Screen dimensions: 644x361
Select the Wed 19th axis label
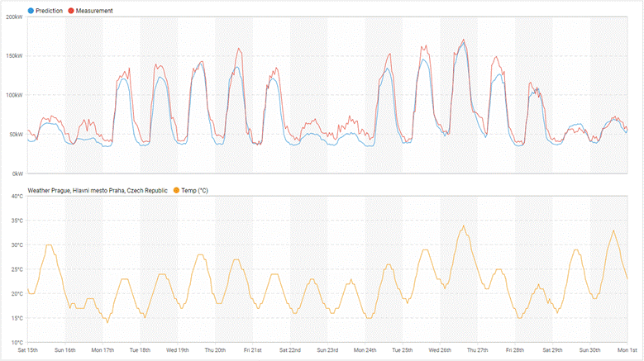click(x=178, y=350)
